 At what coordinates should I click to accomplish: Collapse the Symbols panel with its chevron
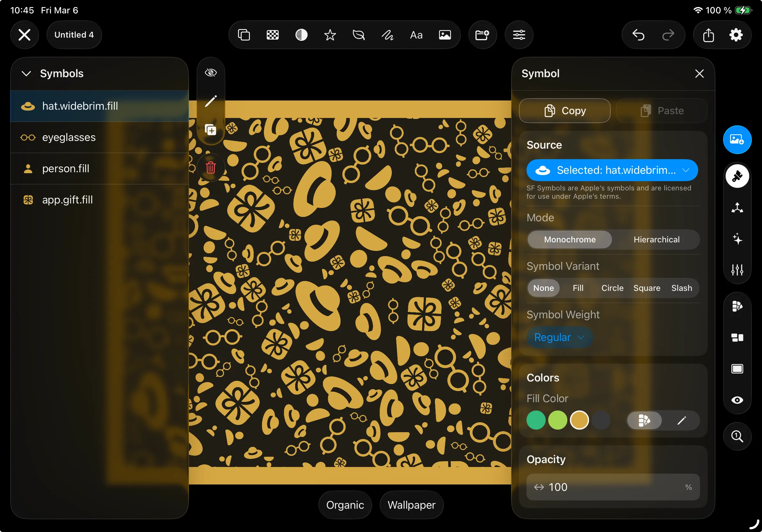point(26,74)
